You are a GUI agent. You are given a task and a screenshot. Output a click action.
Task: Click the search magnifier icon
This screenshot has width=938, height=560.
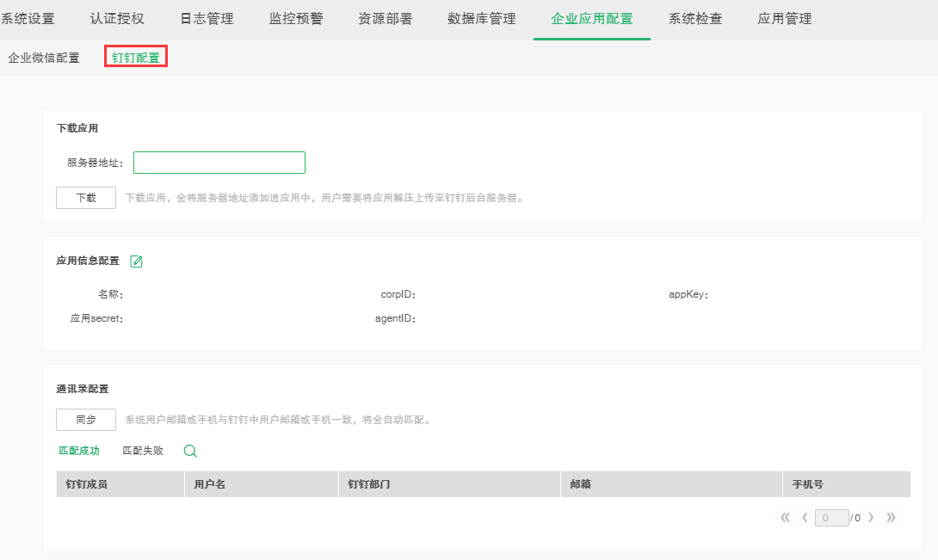[x=190, y=451]
